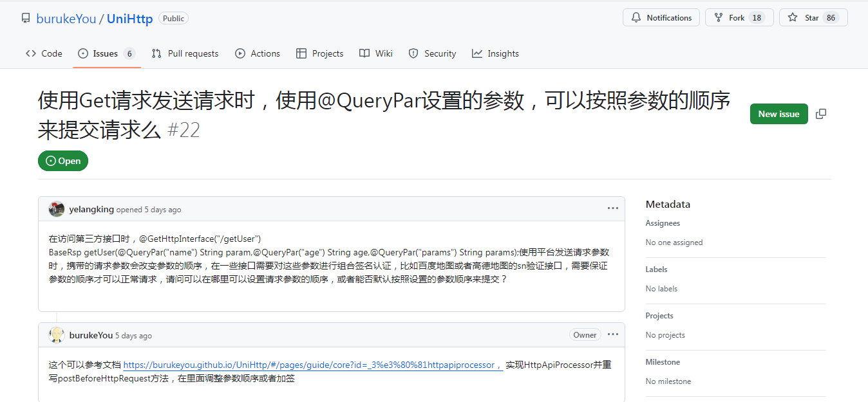Click the Metadata sidebar heading
The width and height of the screenshot is (868, 402).
[x=668, y=204]
